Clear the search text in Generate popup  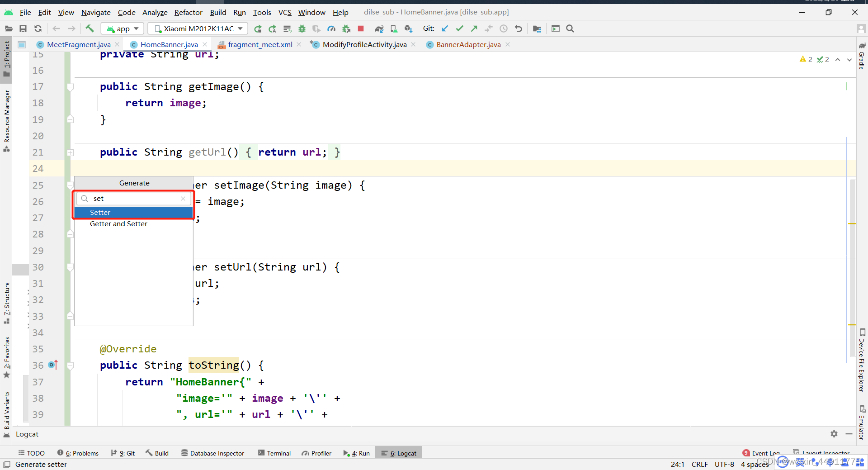click(183, 199)
